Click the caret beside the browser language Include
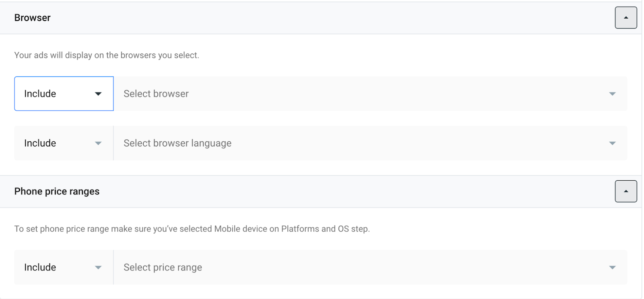Image resolution: width=644 pixels, height=299 pixels. [98, 143]
